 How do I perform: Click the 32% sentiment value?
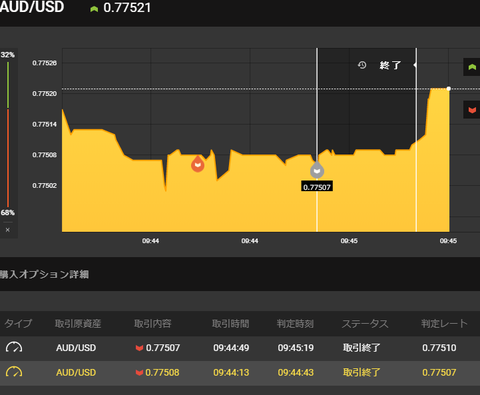click(8, 55)
